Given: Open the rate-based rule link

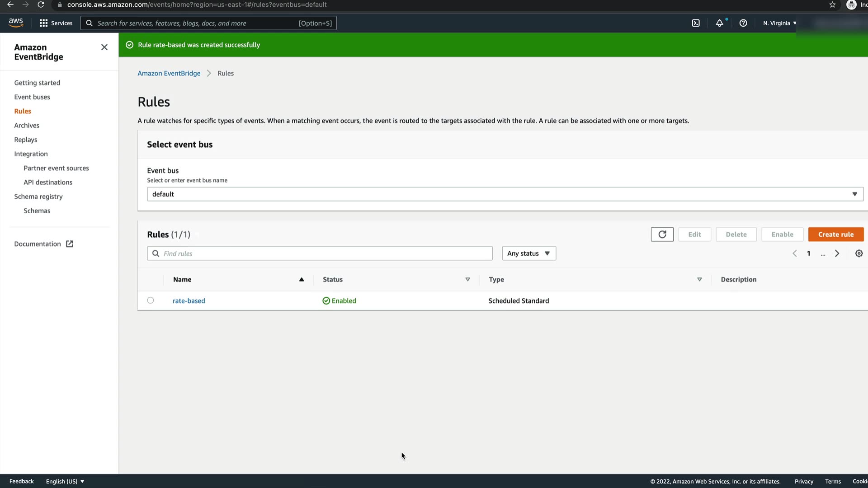Looking at the screenshot, I should tap(189, 301).
